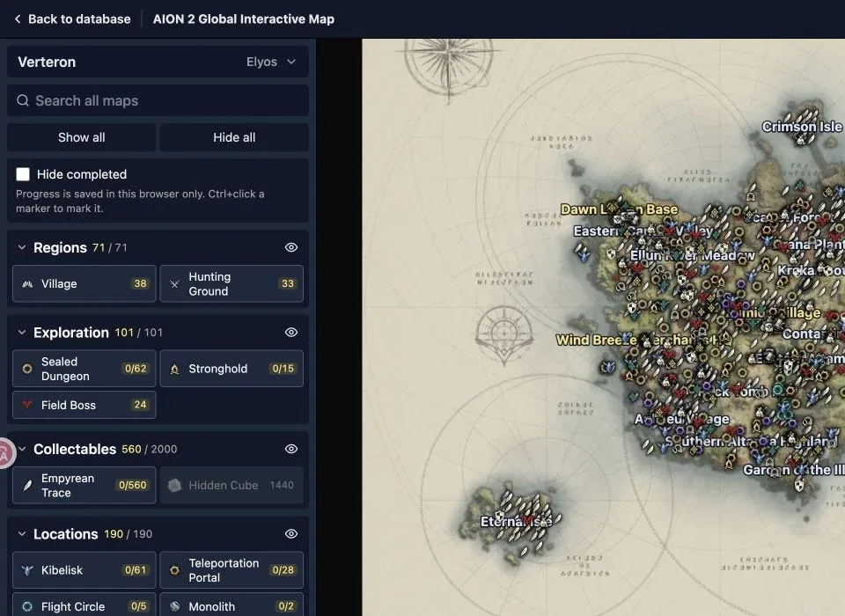
Task: Toggle Village markers filter
Action: (x=84, y=283)
